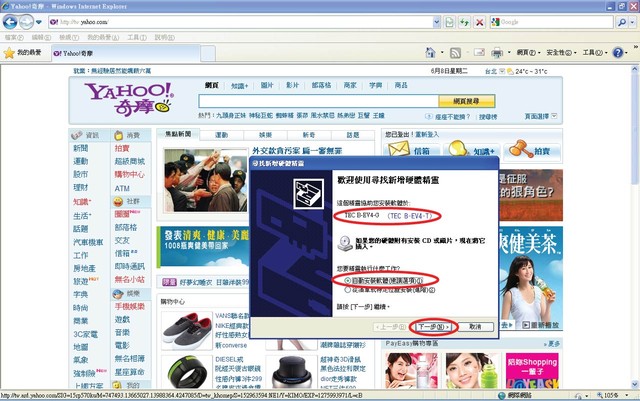Select the install from list radio option

pos(347,290)
